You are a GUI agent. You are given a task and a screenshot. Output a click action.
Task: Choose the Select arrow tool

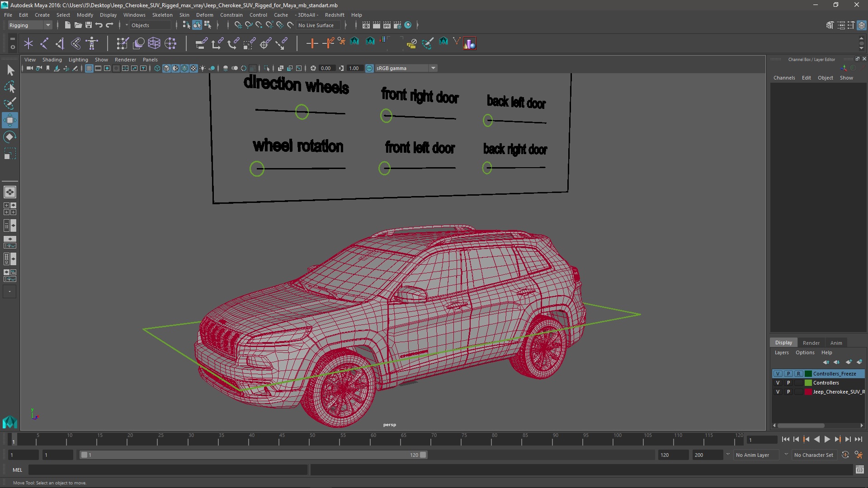coord(9,70)
